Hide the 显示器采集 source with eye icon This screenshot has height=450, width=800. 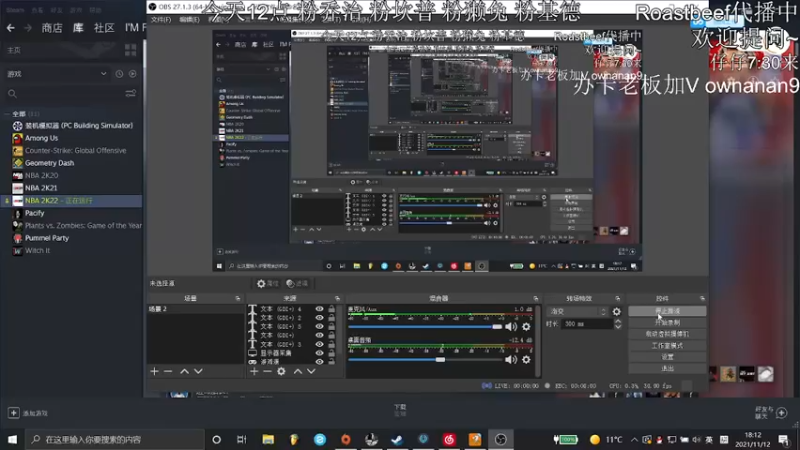pyautogui.click(x=319, y=353)
